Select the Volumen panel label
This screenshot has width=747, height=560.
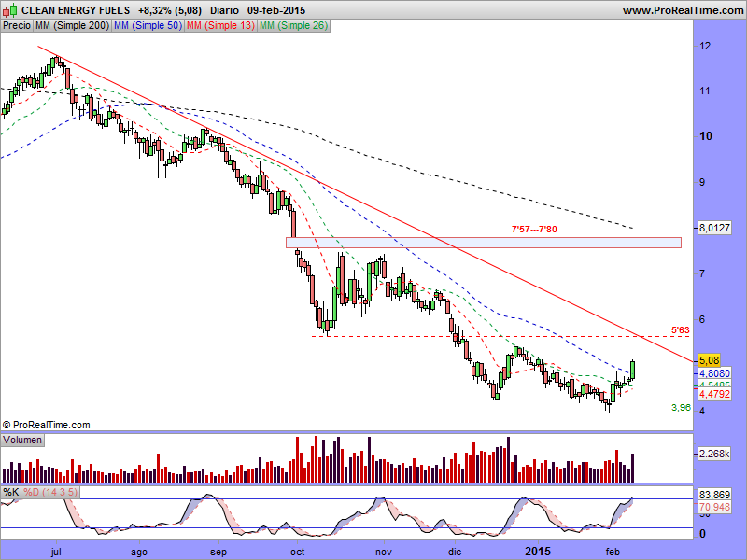point(22,440)
